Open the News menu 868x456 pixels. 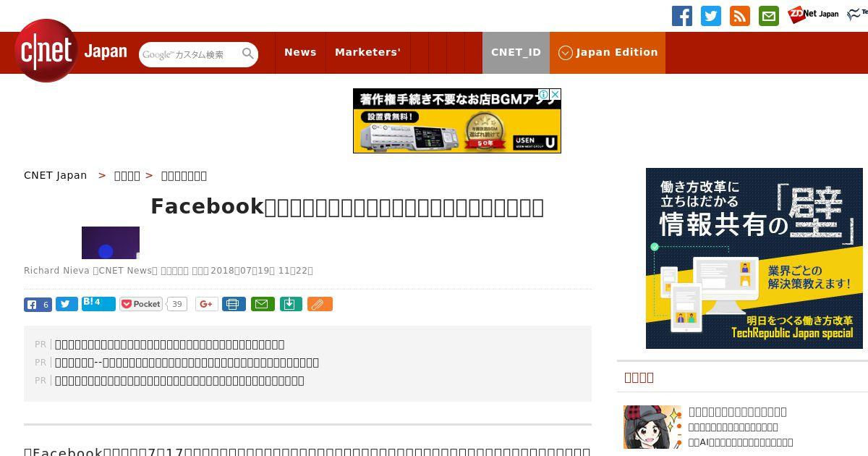tap(300, 52)
